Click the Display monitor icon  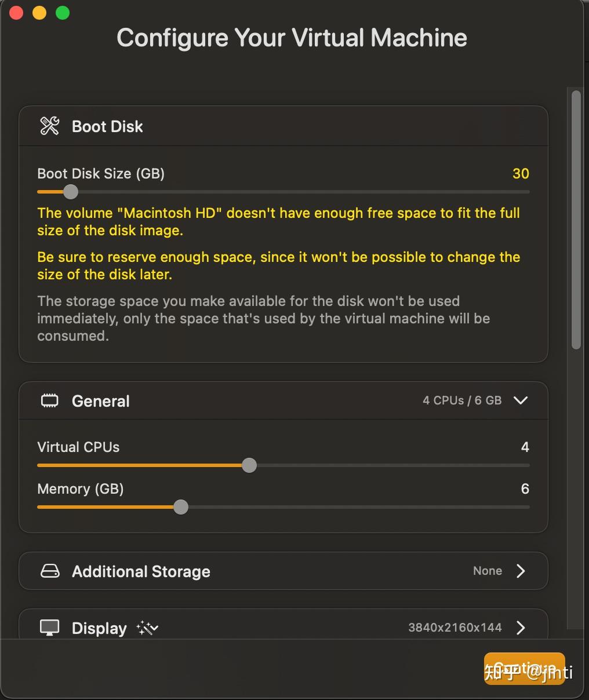(x=50, y=628)
